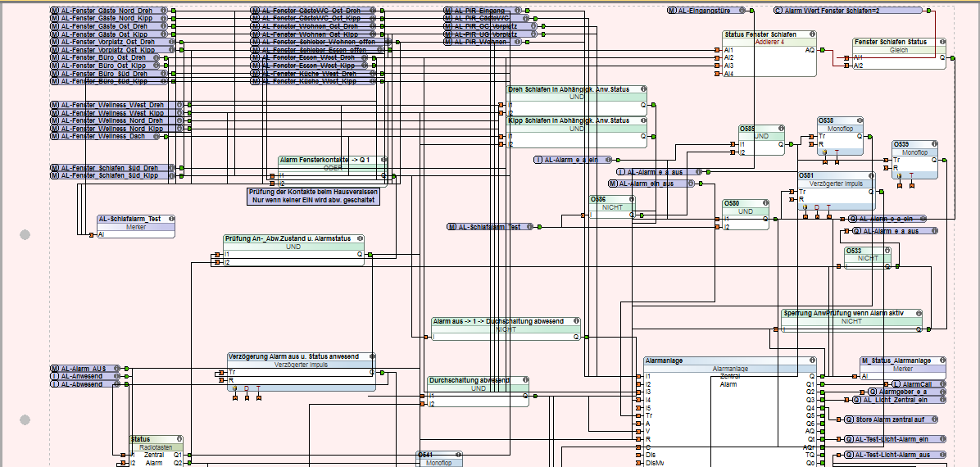Open info icon on Alarm Fensterkontakte ODER block
The width and height of the screenshot is (980, 467).
[x=383, y=160]
